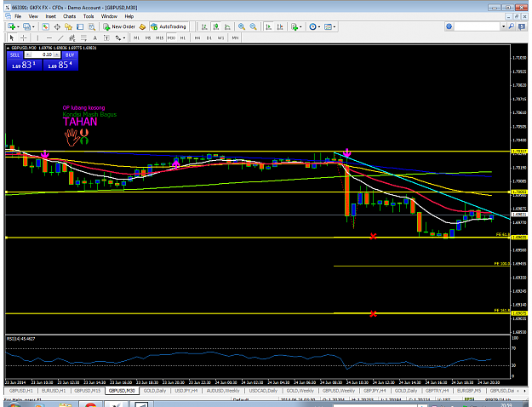Zoom out on the chart
The width and height of the screenshot is (532, 407).
point(253,26)
